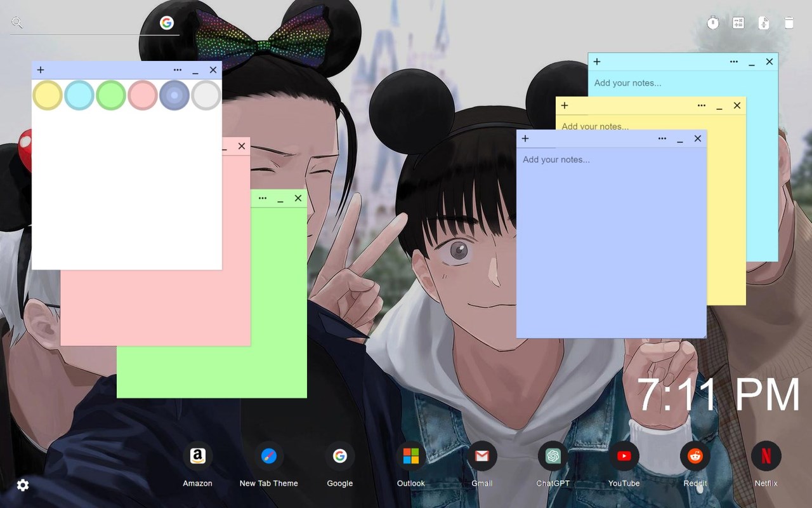Screen dimensions: 812x508
Task: Open the Reddit shortcut
Action: [695, 456]
